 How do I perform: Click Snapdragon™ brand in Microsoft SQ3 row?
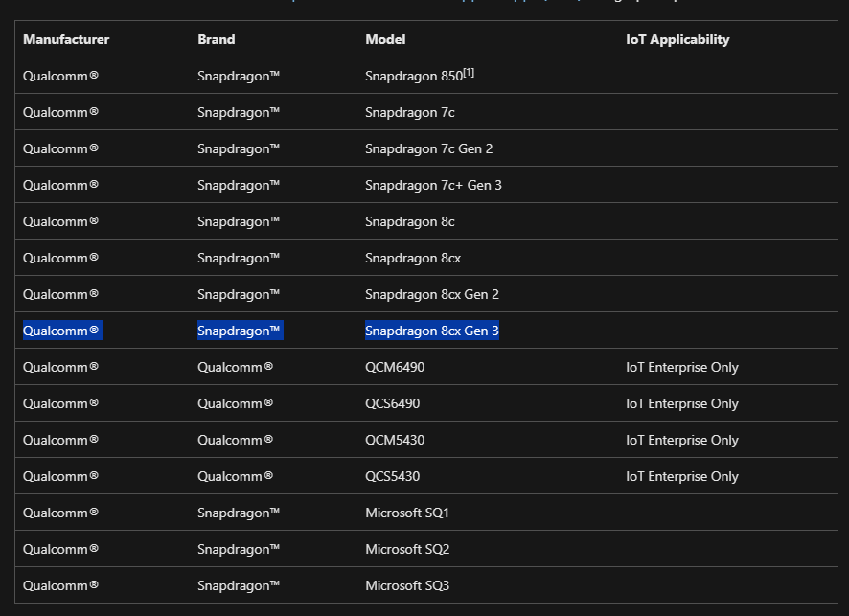239,585
